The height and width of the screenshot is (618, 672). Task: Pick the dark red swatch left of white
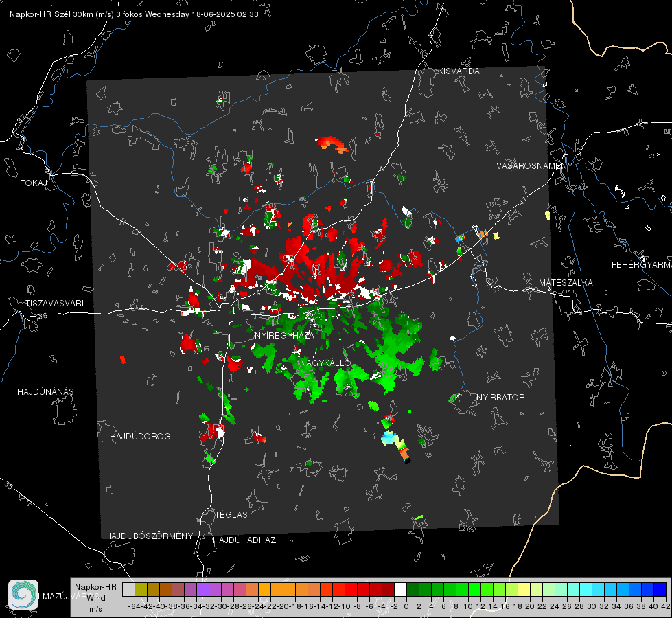(x=388, y=589)
